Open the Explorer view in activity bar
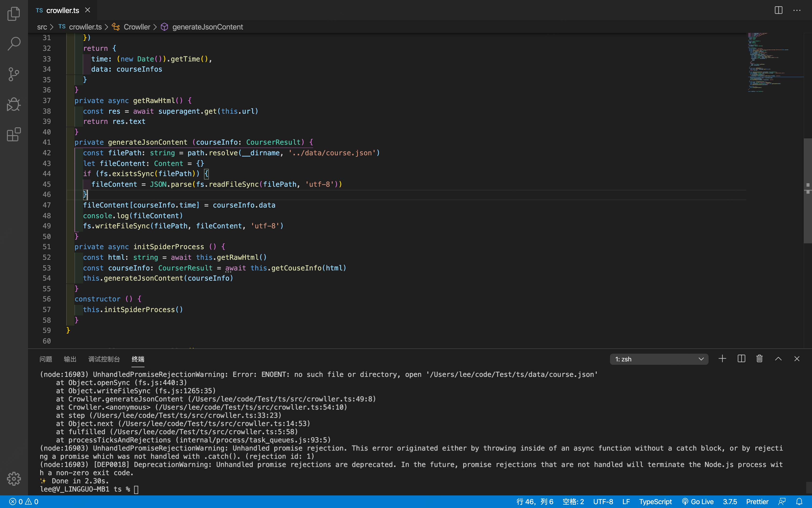 coord(14,14)
